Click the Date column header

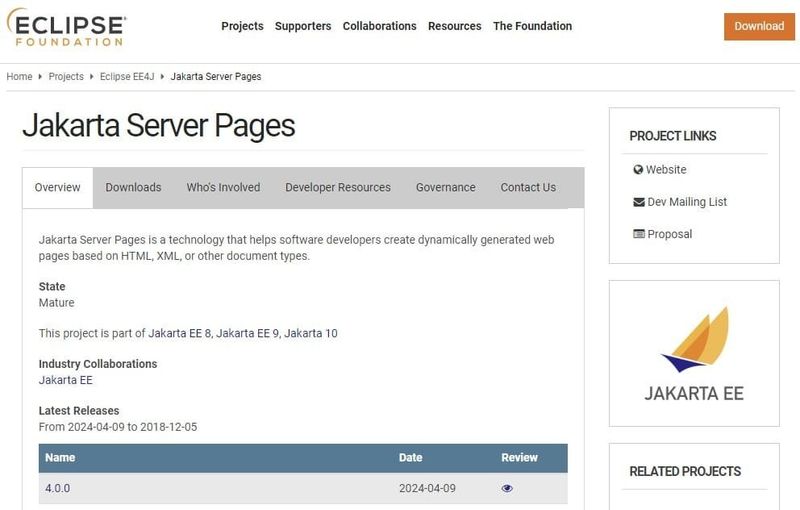click(410, 458)
